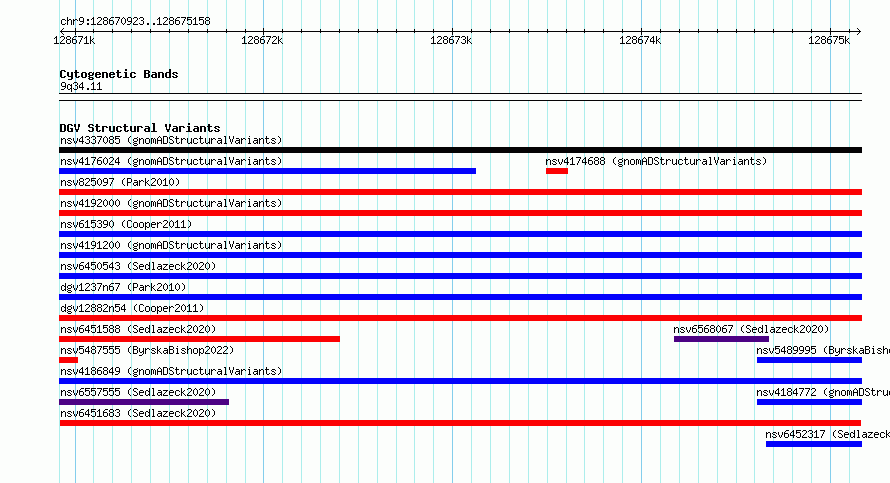Click the 128674k ruler mark
This screenshot has width=890, height=483.
coord(640,40)
